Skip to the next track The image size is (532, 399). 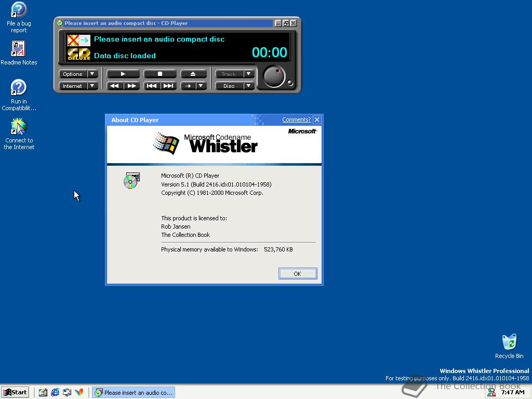[168, 86]
